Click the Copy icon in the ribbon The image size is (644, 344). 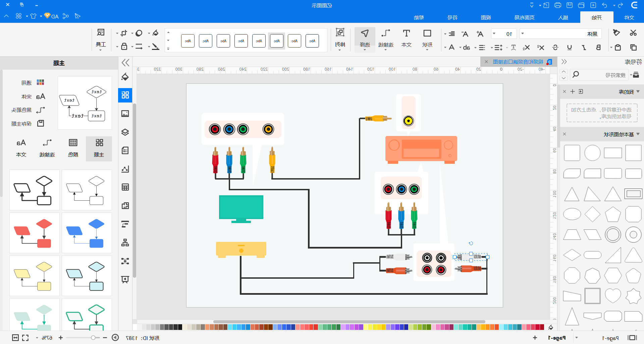point(633,48)
